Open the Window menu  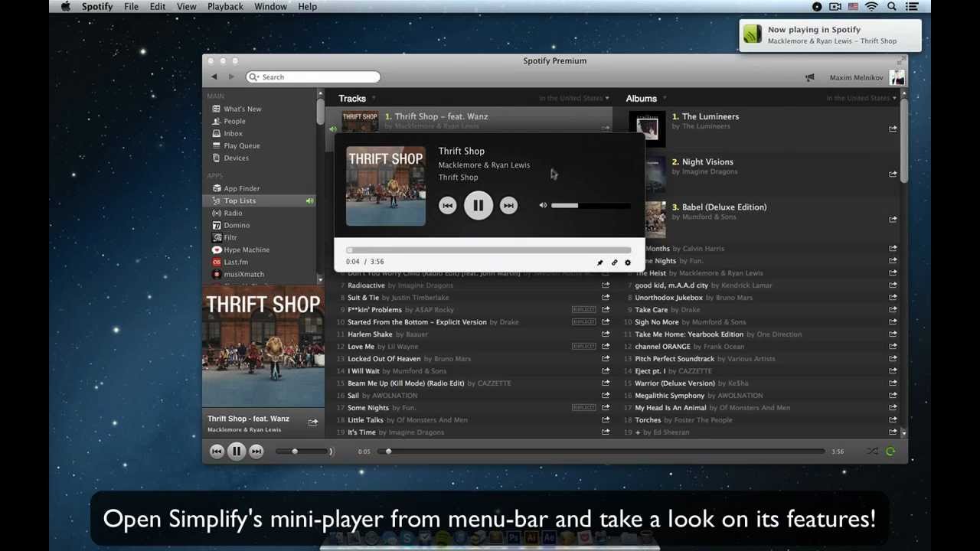[271, 6]
